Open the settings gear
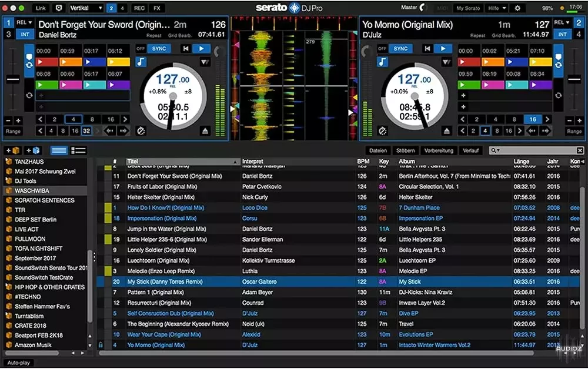 pos(517,8)
